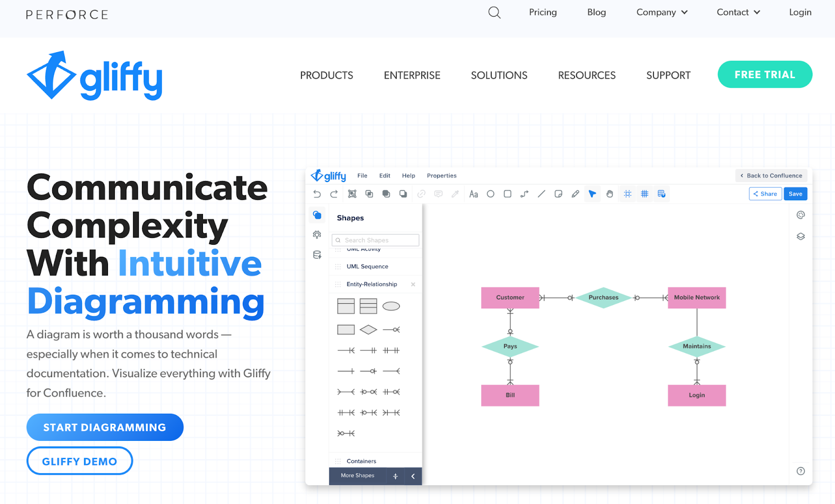
Task: Open the ENTERPRISE navigation item
Action: point(412,76)
